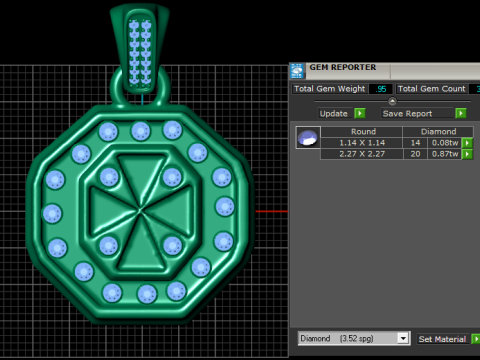Select the 2.27 X 2.27 size cell

tap(362, 154)
